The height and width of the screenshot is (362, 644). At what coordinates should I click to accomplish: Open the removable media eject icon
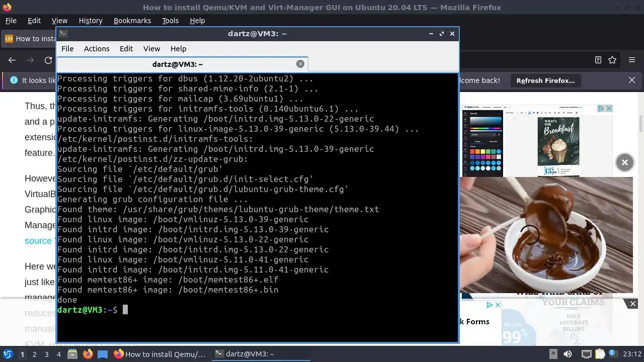point(553,354)
